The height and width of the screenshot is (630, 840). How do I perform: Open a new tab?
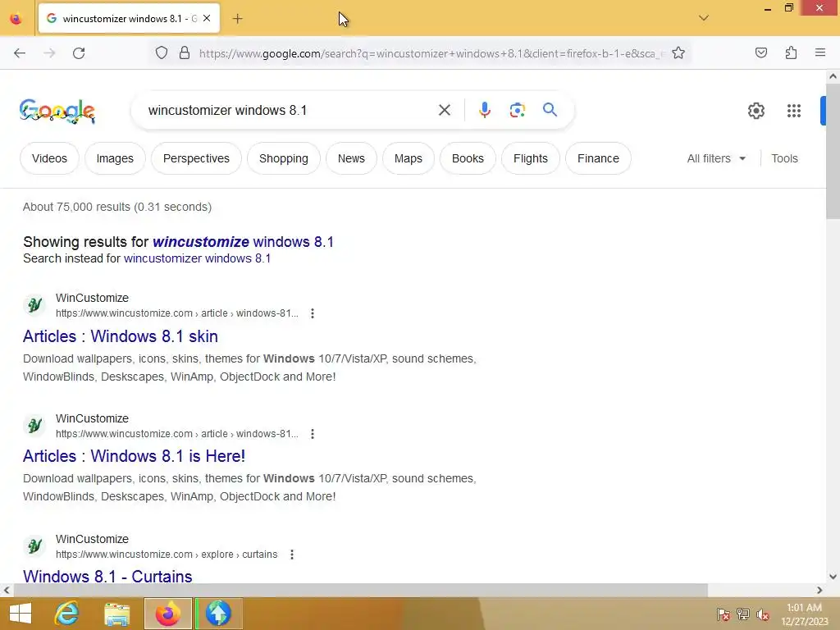(x=237, y=19)
